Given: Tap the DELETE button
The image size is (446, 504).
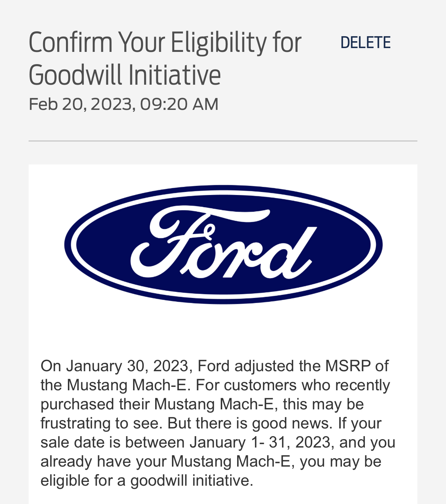Looking at the screenshot, I should (365, 42).
